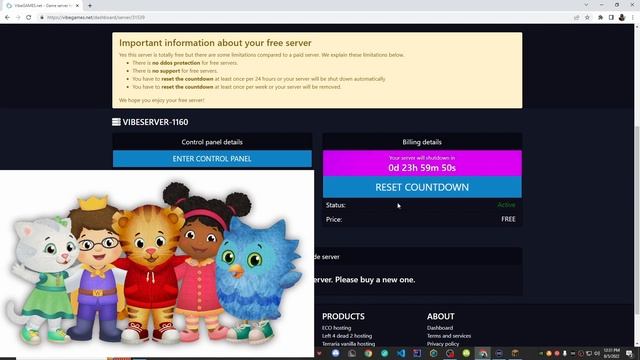Open the notification center icon
This screenshot has height=360, width=640.
(630, 353)
